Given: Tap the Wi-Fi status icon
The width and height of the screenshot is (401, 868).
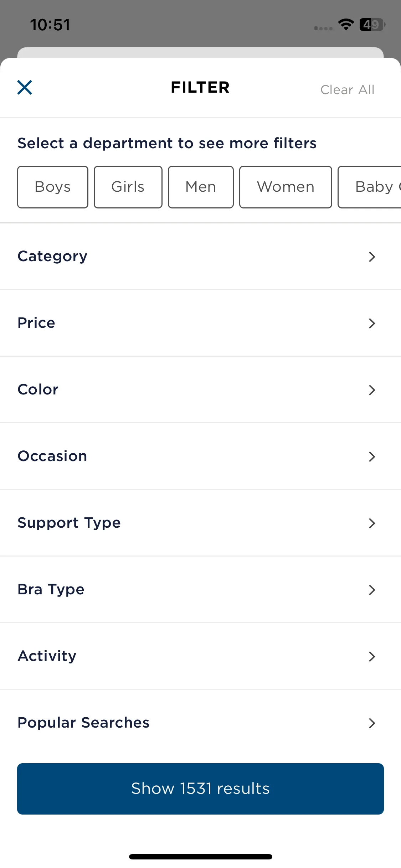Looking at the screenshot, I should 346,24.
